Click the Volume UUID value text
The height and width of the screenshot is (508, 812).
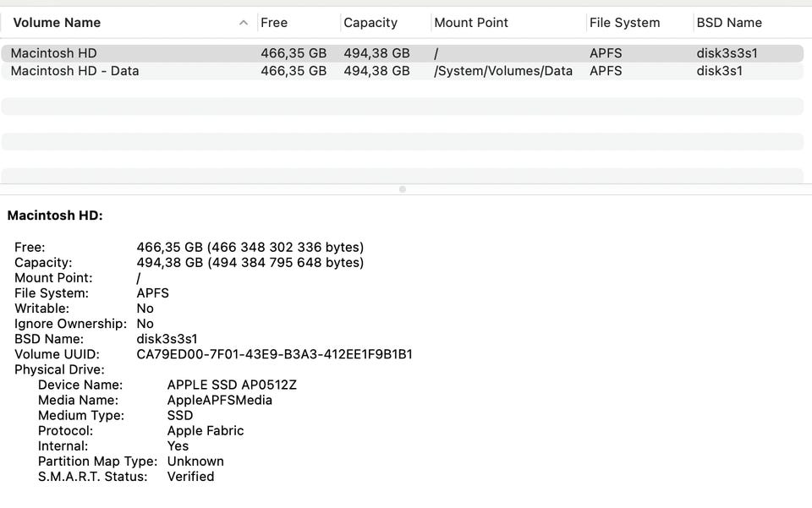[x=274, y=354]
